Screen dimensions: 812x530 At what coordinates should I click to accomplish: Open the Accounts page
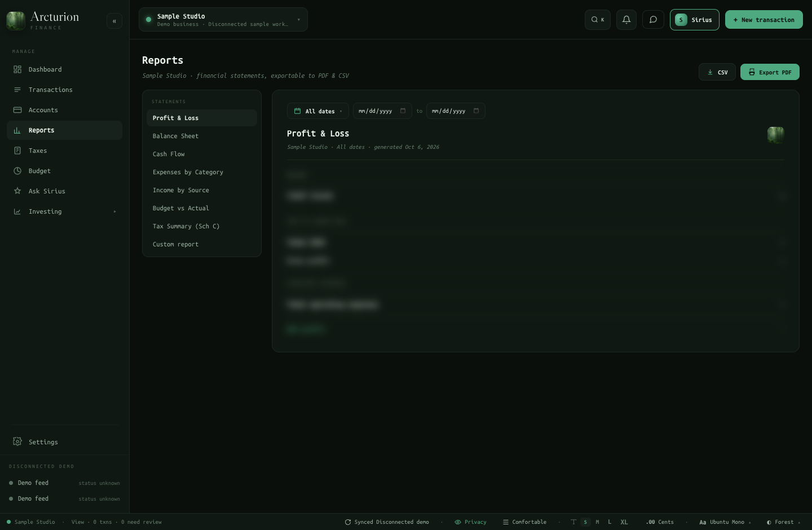pyautogui.click(x=64, y=110)
